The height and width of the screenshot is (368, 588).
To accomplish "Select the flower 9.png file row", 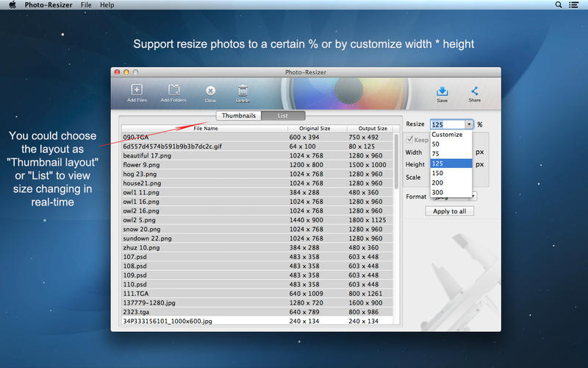I will point(205,165).
